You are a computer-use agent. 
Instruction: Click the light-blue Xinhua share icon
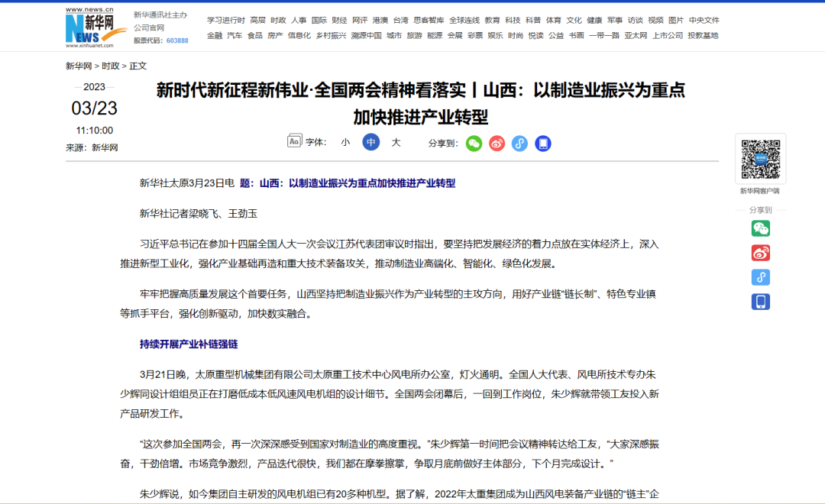[519, 143]
